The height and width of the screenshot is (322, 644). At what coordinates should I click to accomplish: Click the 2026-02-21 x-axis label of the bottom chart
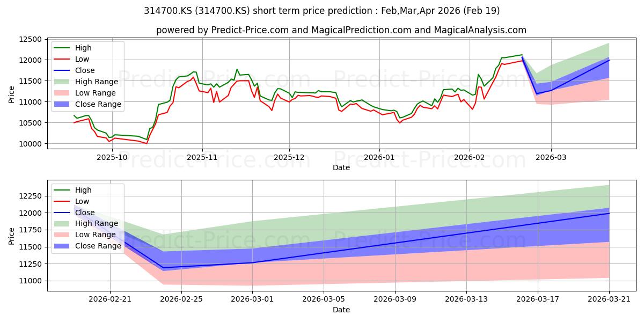[x=110, y=299]
